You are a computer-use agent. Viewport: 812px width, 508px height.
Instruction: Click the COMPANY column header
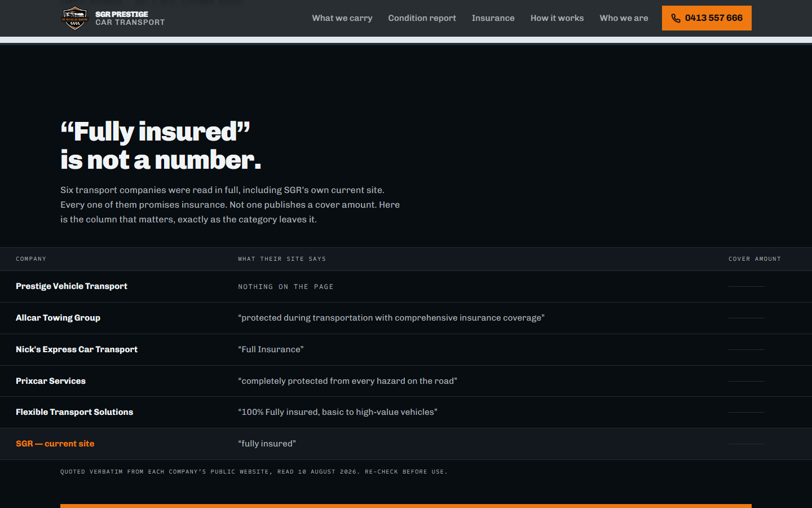click(31, 259)
